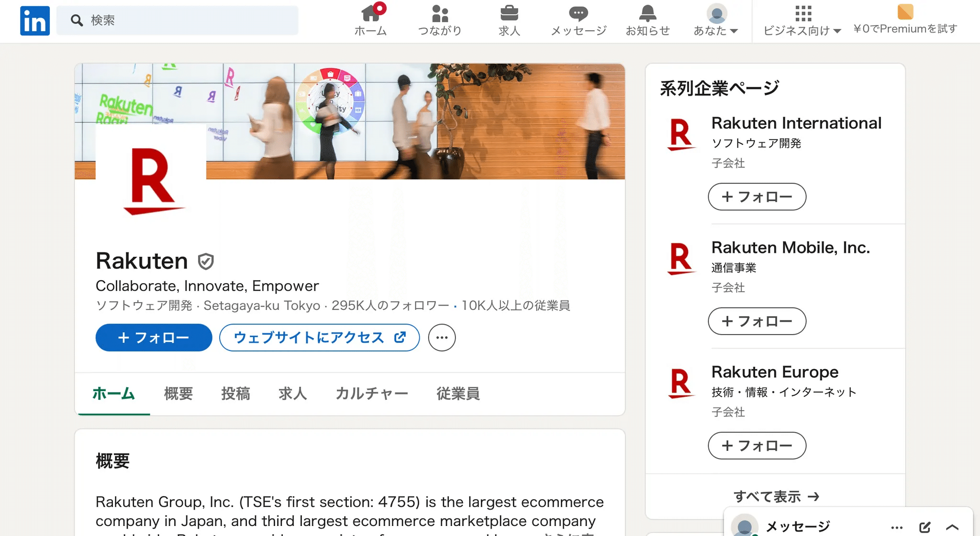Expand the あなた profile dropdown
This screenshot has width=980, height=536.
pyautogui.click(x=716, y=21)
